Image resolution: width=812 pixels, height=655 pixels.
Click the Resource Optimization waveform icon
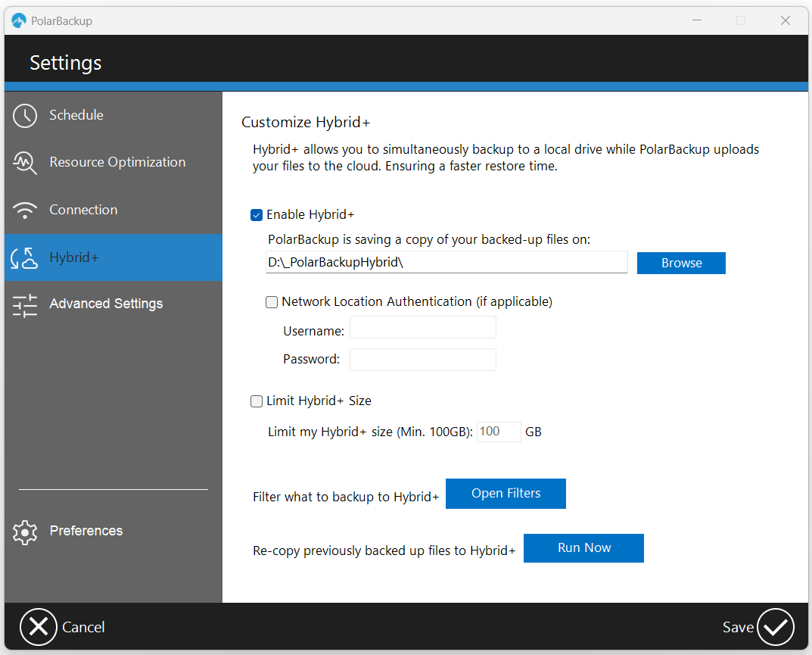coord(24,162)
